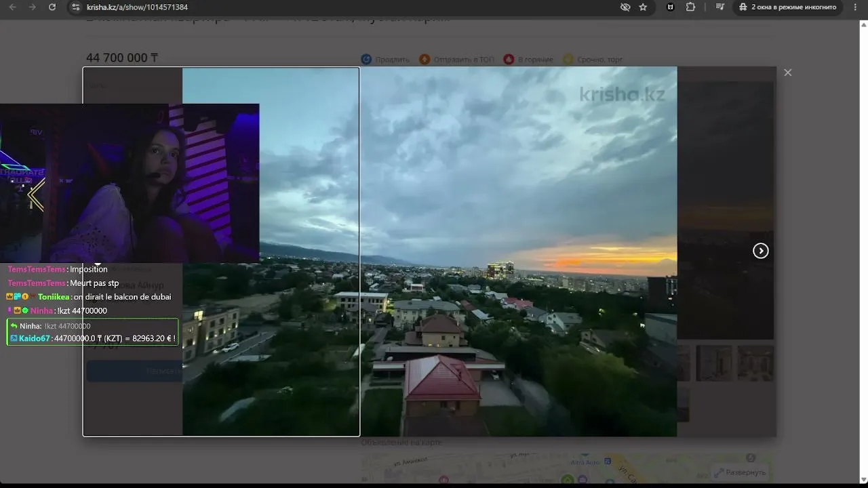Click the third-party cookies blocked eye icon
Viewport: 868px width, 488px height.
pyautogui.click(x=625, y=7)
